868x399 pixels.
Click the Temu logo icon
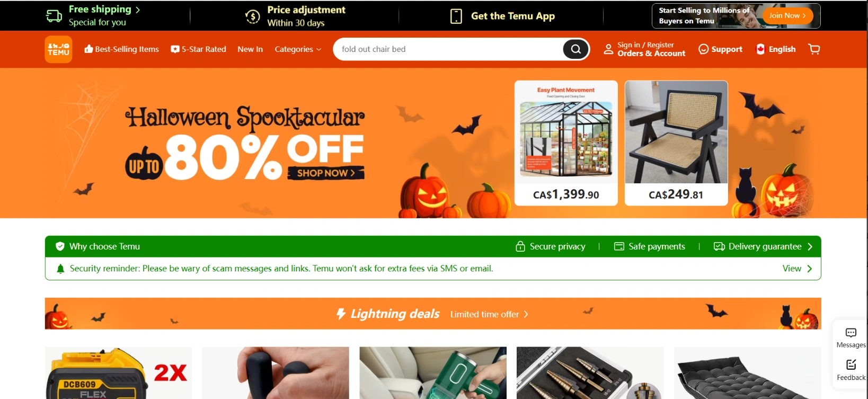point(58,49)
